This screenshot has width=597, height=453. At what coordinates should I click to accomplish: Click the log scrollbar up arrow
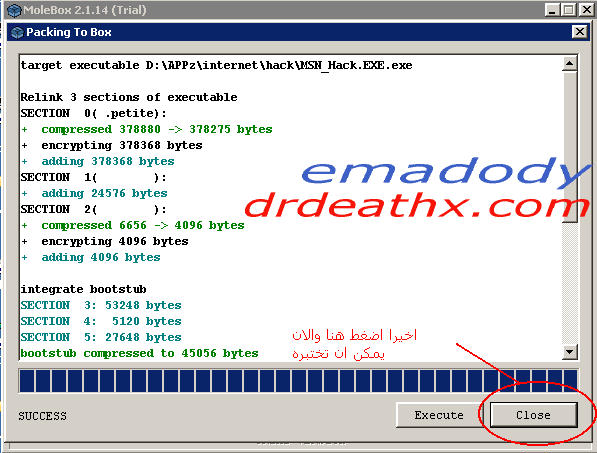coord(570,64)
